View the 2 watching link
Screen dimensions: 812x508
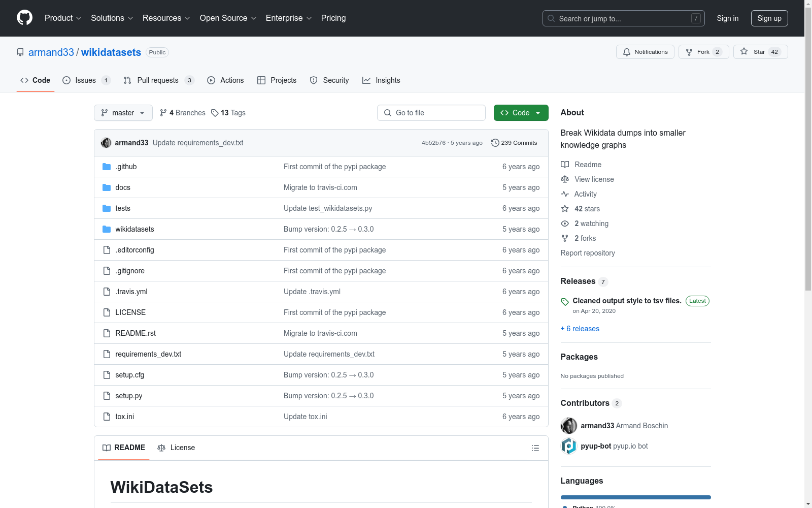coord(585,224)
